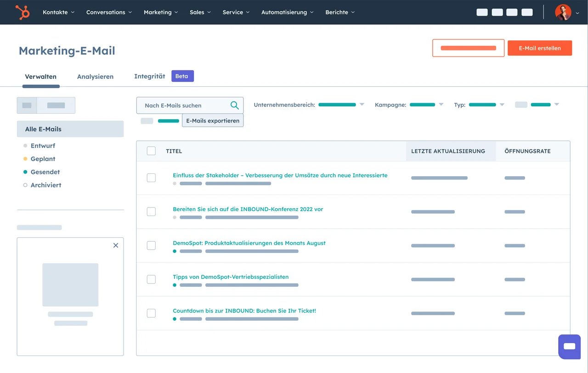The image size is (588, 373).
Task: Expand the Typ filter dropdown
Action: (502, 105)
